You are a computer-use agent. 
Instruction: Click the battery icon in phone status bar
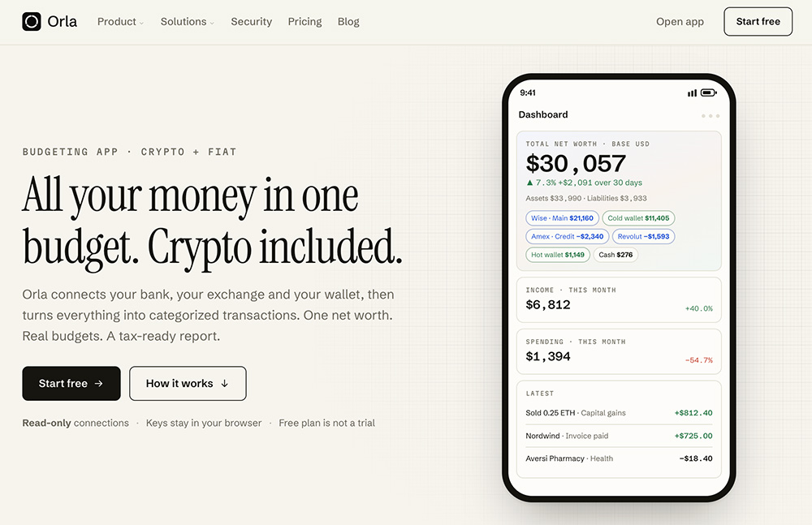[x=708, y=93]
